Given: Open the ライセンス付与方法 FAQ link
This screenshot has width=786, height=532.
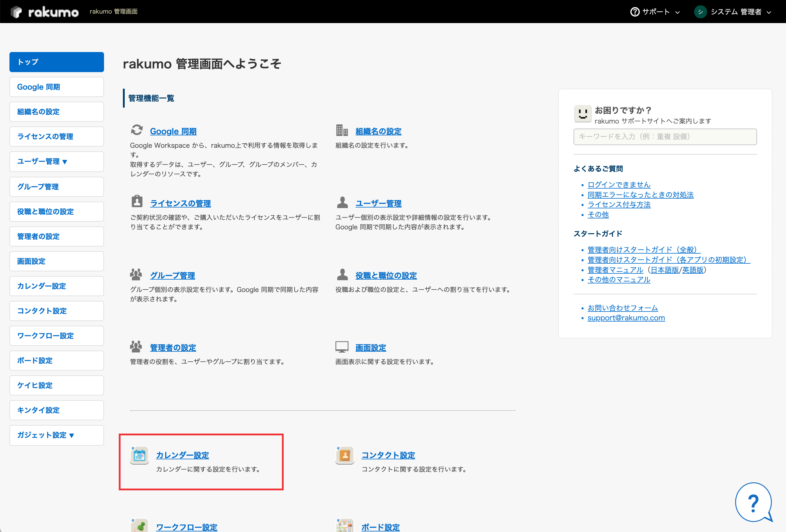Looking at the screenshot, I should pos(619,205).
